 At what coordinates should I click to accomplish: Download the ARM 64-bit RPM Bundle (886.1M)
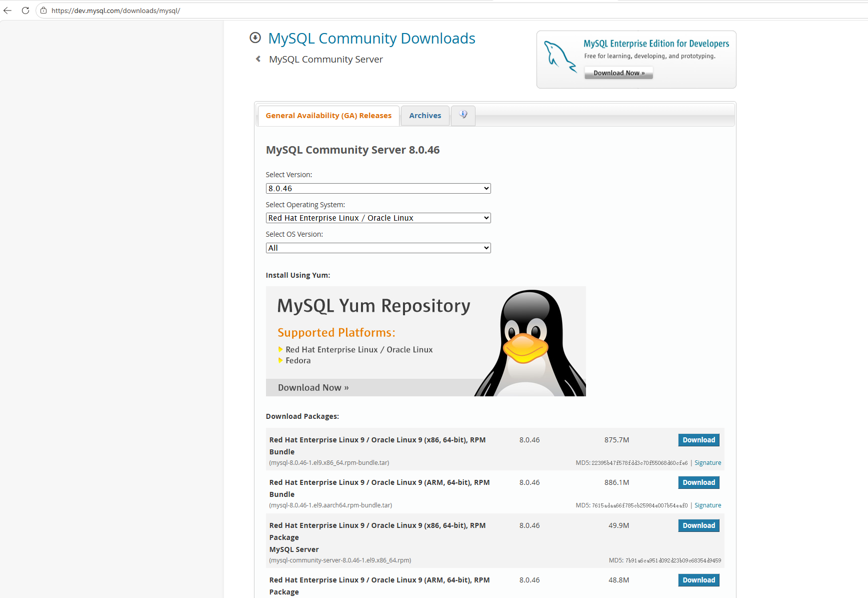coord(698,482)
